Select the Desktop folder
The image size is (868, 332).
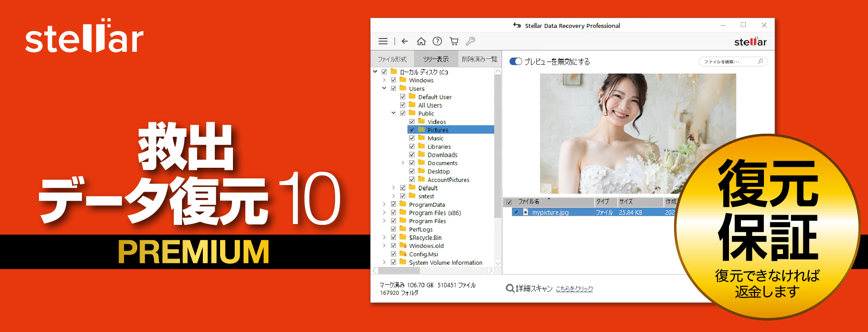click(x=438, y=171)
